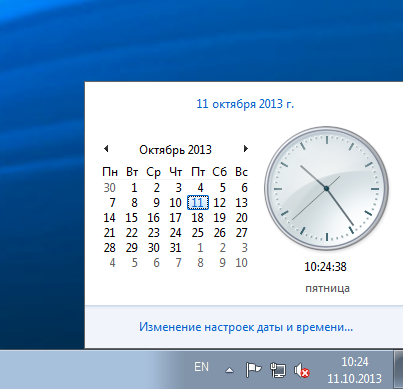
Task: Select October 27 in the calendar
Action: 242,233
